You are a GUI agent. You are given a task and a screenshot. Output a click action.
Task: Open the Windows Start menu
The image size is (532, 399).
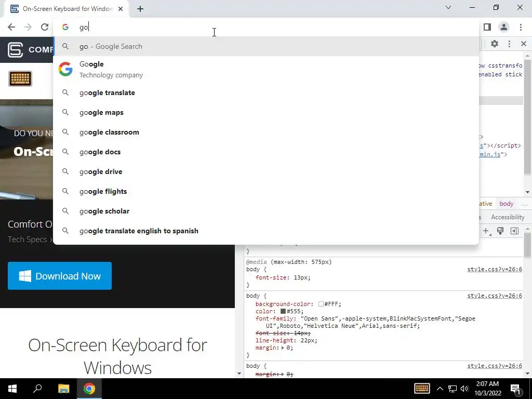(x=12, y=389)
